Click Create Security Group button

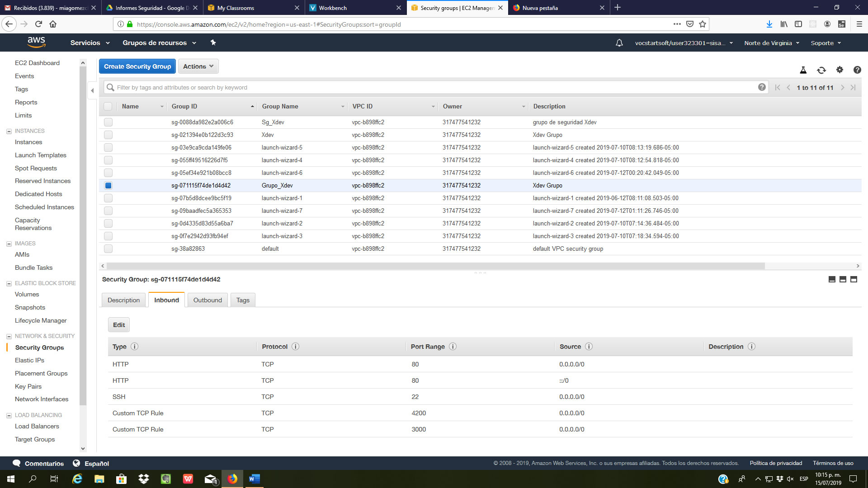click(x=137, y=66)
